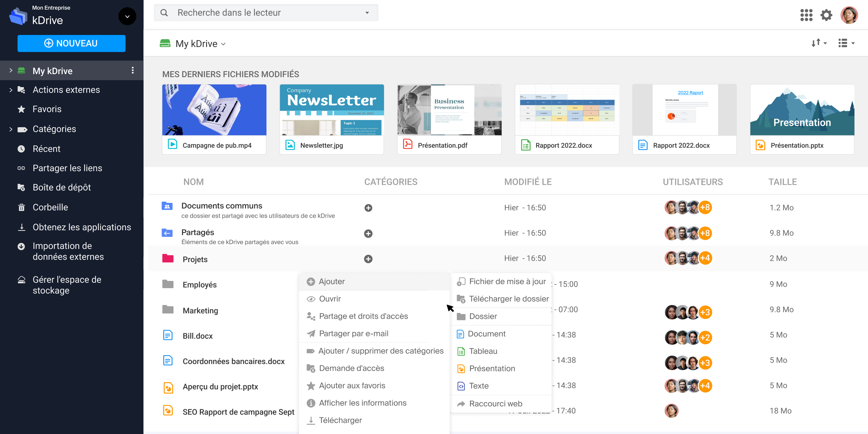Choose Dossier in the submenu
868x434 pixels.
[483, 316]
